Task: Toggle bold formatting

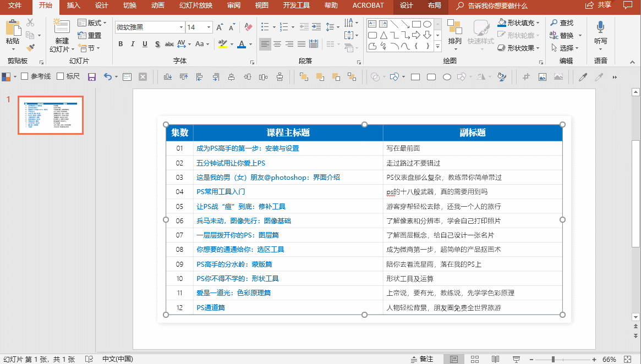Action: point(120,43)
